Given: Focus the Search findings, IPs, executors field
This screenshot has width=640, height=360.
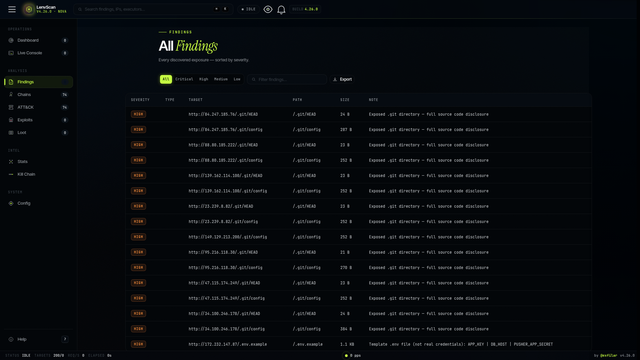Looking at the screenshot, I should tap(153, 9).
